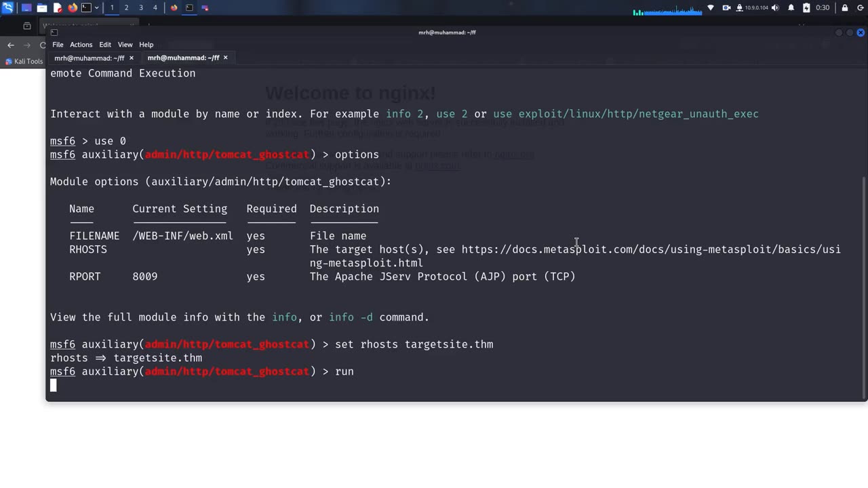The height and width of the screenshot is (488, 868).
Task: Click the 0:30 clock in panel
Action: point(823,7)
